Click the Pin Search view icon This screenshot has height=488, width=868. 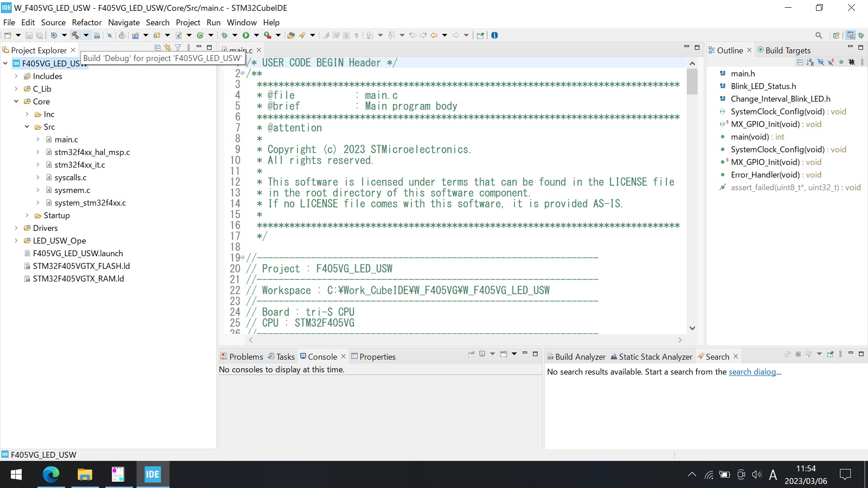(x=830, y=354)
